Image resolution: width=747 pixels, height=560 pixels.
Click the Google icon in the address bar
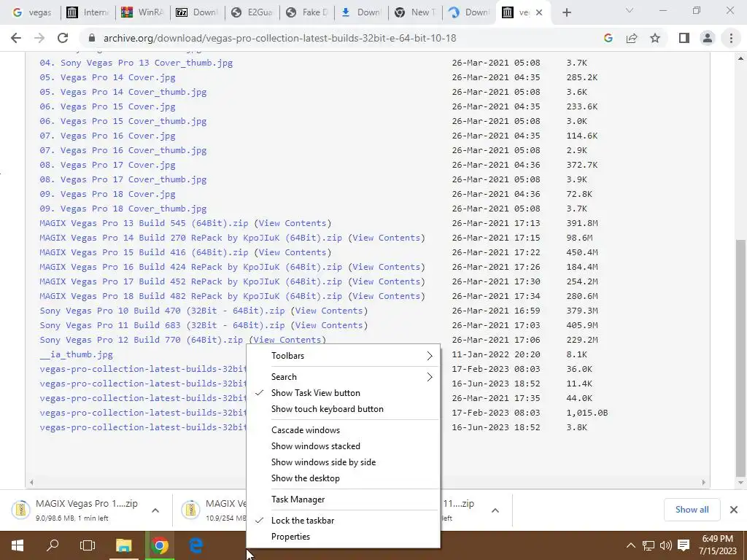608,38
